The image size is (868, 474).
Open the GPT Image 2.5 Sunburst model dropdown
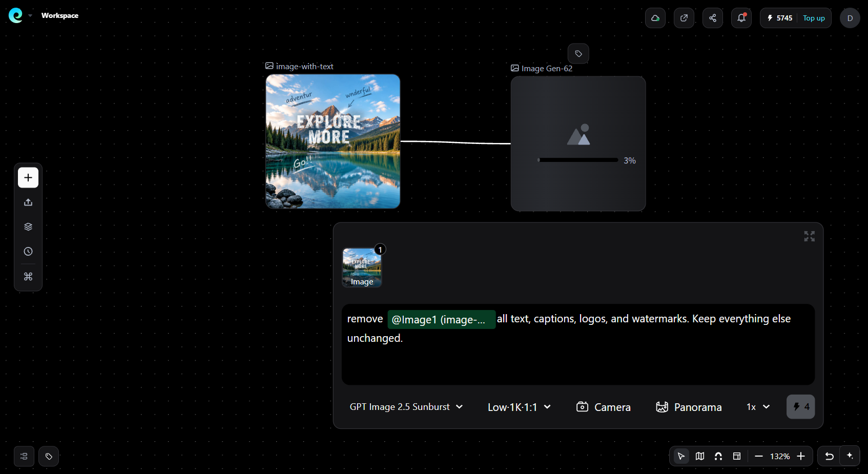(406, 407)
